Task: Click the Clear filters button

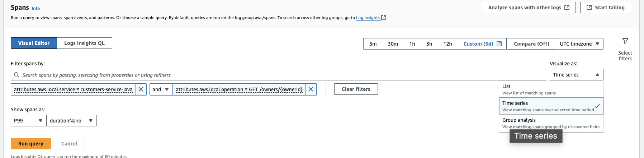Action: pyautogui.click(x=356, y=89)
